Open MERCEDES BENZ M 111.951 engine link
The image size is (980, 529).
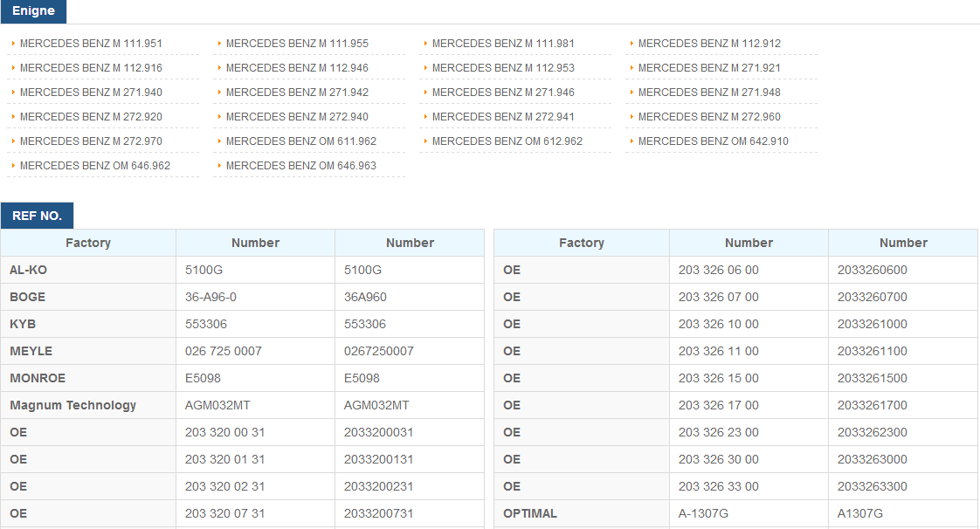pos(91,43)
